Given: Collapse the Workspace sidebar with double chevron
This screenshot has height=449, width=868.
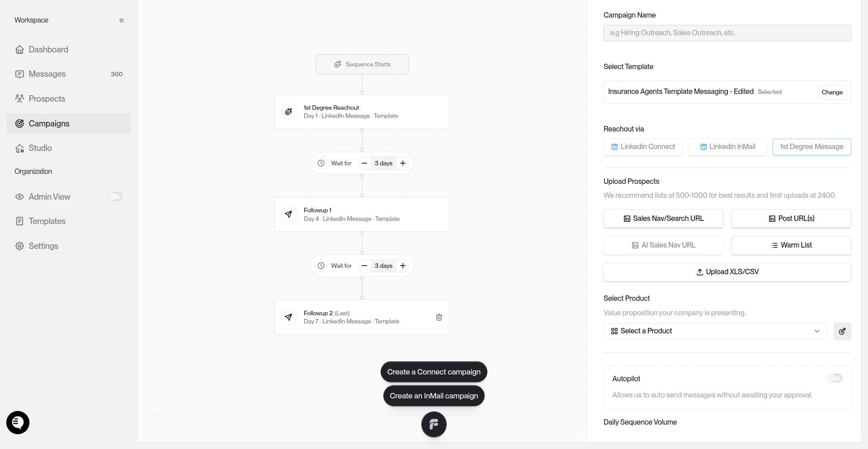Looking at the screenshot, I should 121,20.
